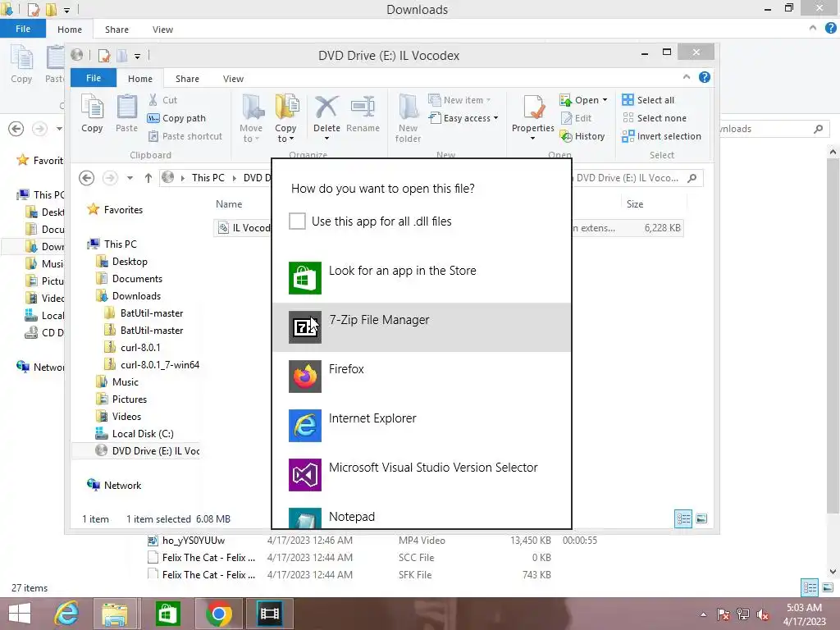Pick Firefox from the app list
This screenshot has height=630, width=840.
421,376
